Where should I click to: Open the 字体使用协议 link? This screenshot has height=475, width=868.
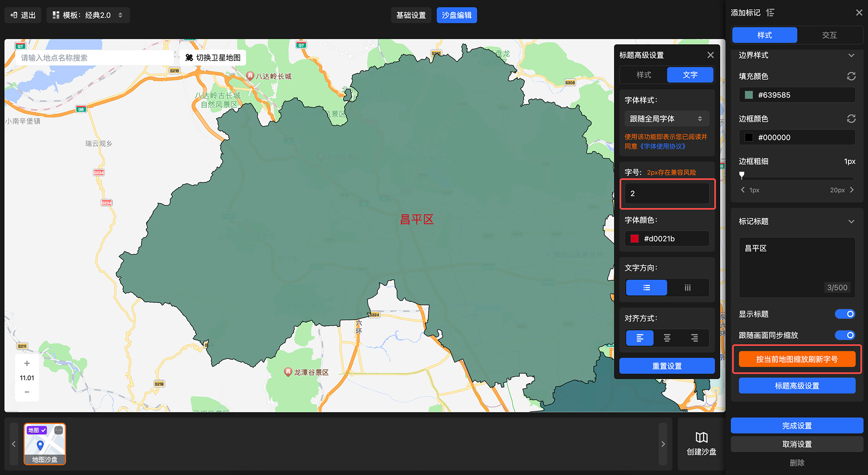click(x=663, y=146)
